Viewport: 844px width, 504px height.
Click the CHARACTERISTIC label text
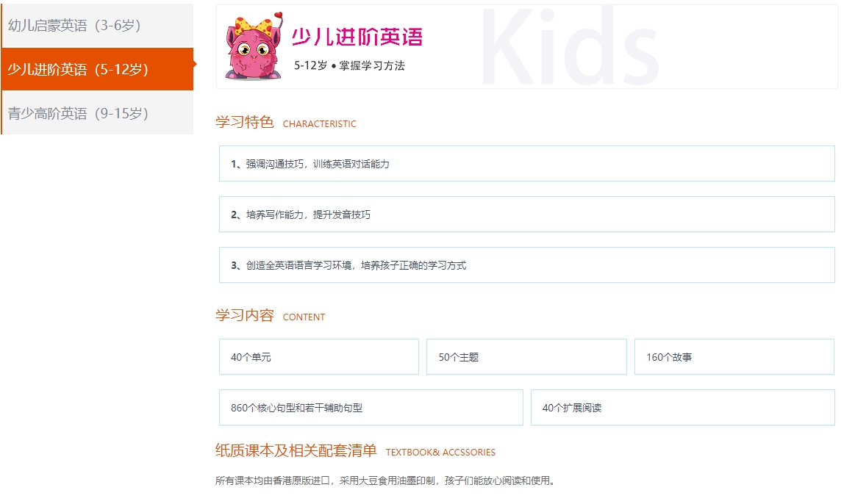320,123
